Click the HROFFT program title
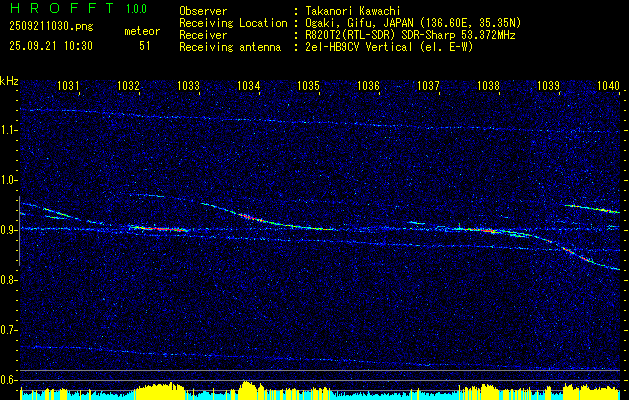The height and width of the screenshot is (400, 629). coord(62,8)
